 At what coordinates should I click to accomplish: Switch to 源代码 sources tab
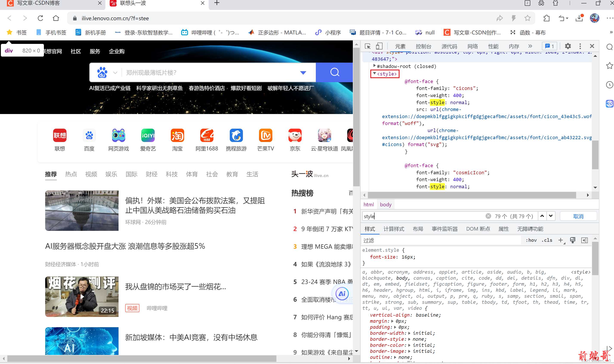[449, 46]
